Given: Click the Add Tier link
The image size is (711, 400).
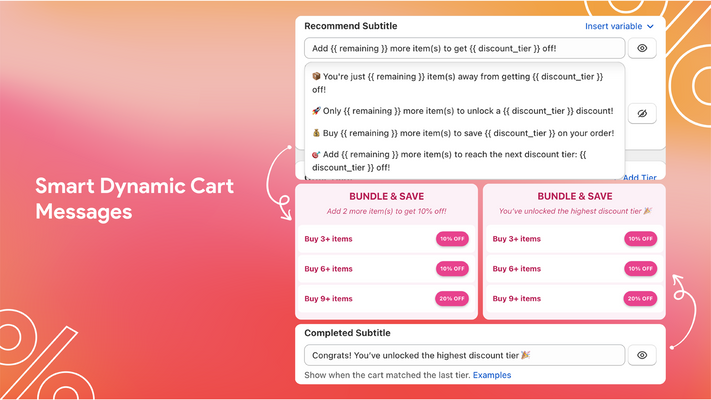Looking at the screenshot, I should point(638,178).
